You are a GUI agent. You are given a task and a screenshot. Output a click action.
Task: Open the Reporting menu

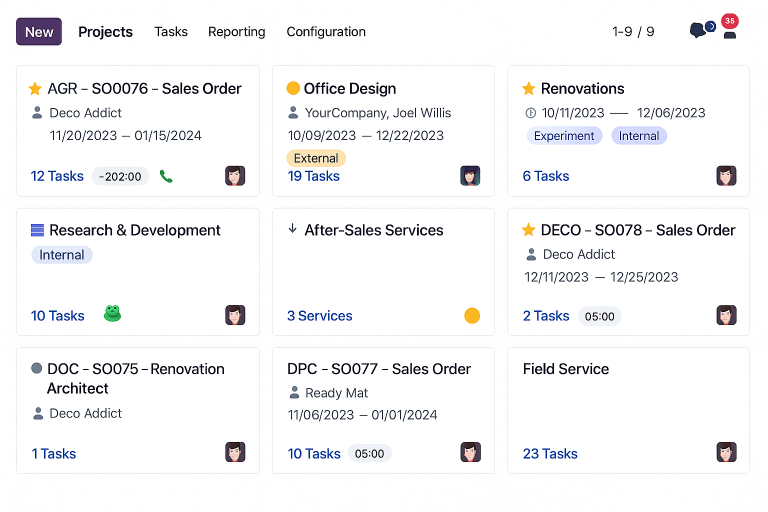[237, 32]
